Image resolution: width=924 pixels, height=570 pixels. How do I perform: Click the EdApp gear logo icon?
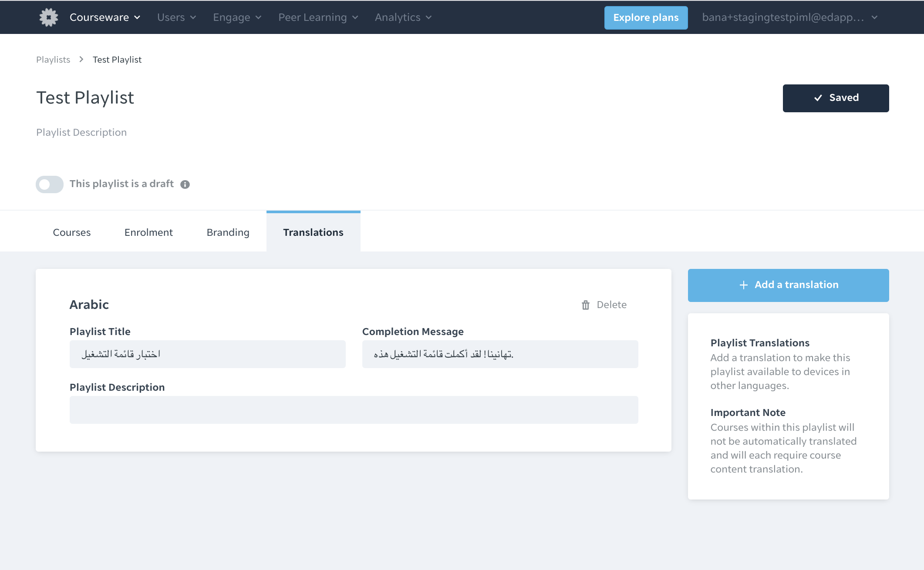(x=48, y=17)
